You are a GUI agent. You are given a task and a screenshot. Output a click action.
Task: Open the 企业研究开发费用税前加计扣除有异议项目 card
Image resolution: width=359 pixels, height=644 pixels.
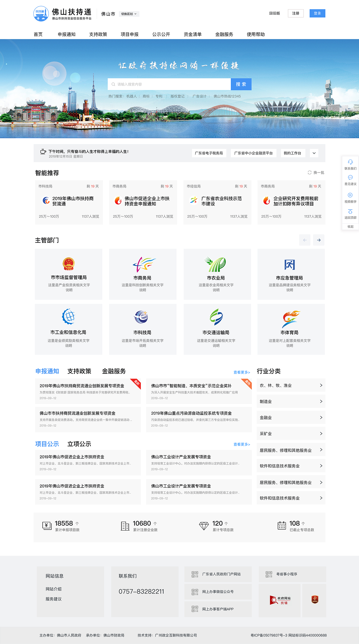click(291, 202)
